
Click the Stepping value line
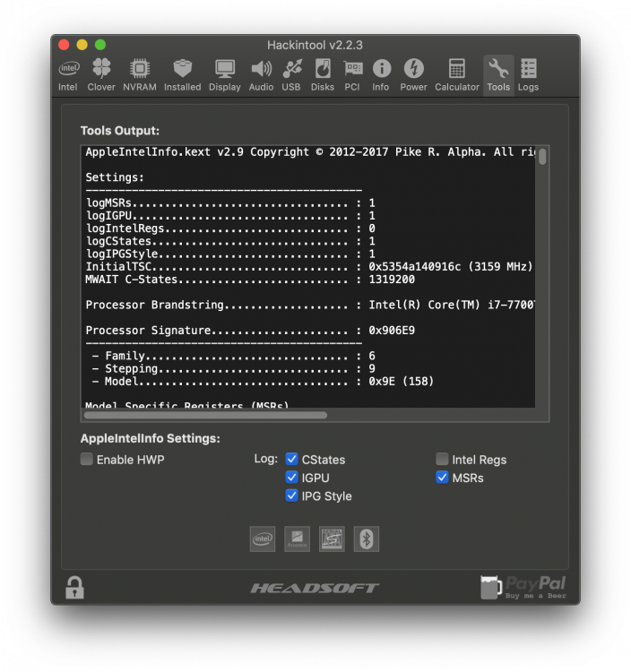click(x=234, y=368)
